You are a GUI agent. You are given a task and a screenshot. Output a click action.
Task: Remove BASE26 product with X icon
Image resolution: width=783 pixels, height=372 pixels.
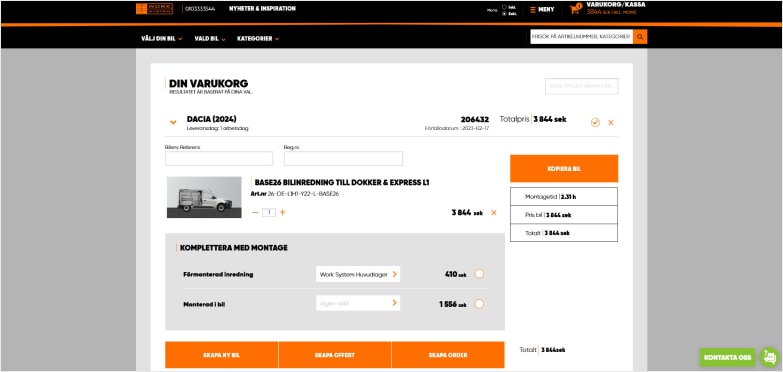coord(494,213)
